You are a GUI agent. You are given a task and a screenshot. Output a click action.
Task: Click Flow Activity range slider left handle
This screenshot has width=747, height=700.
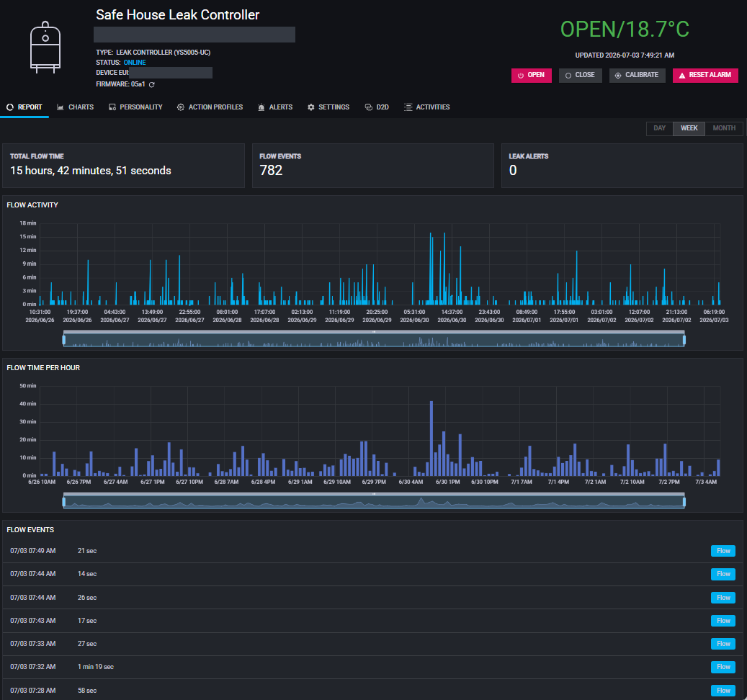64,340
